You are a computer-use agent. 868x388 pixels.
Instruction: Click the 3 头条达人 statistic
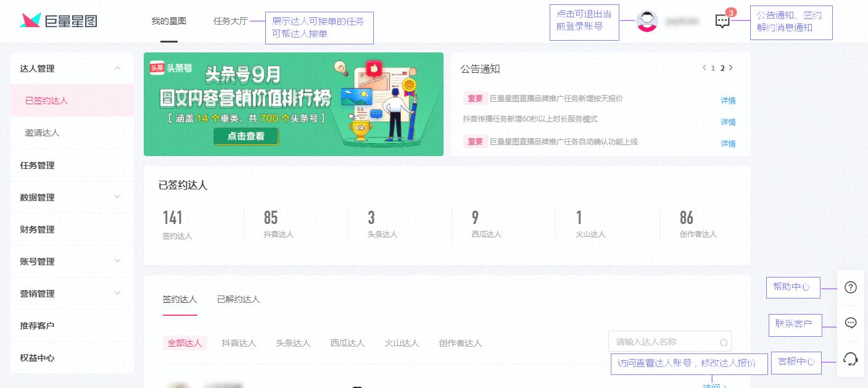(382, 224)
